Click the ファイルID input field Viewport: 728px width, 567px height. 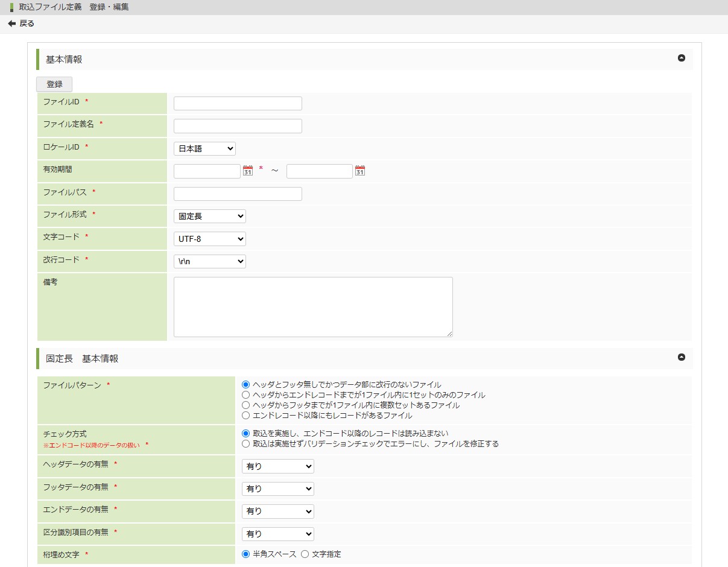[238, 104]
